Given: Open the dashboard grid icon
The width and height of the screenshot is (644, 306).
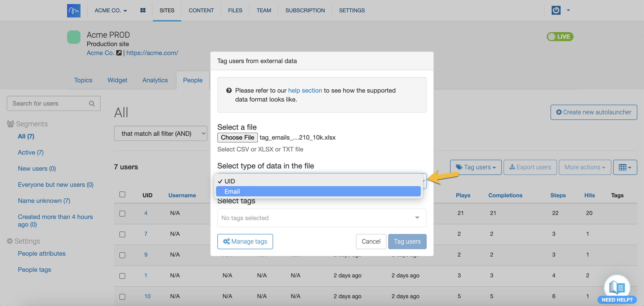Looking at the screenshot, I should pyautogui.click(x=143, y=11).
